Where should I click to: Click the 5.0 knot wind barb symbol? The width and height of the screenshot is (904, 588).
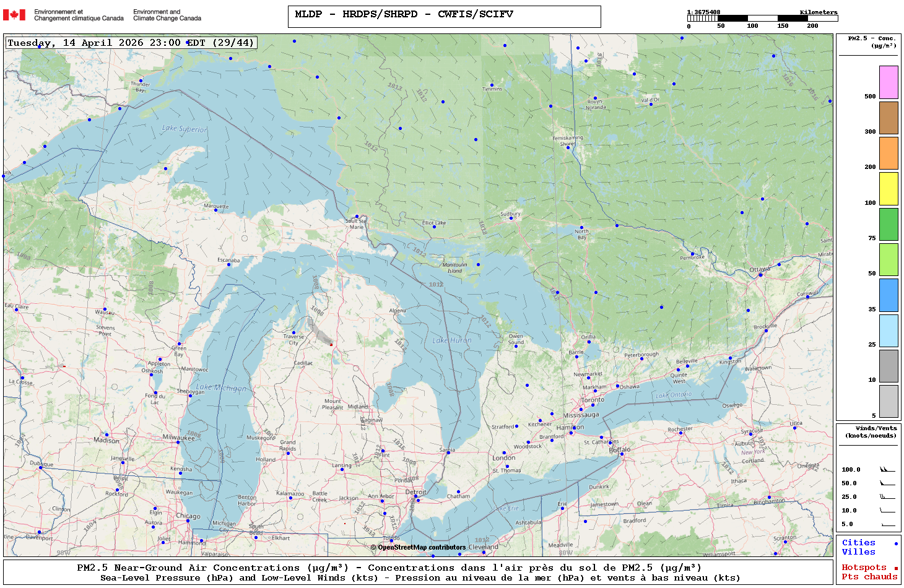[888, 525]
